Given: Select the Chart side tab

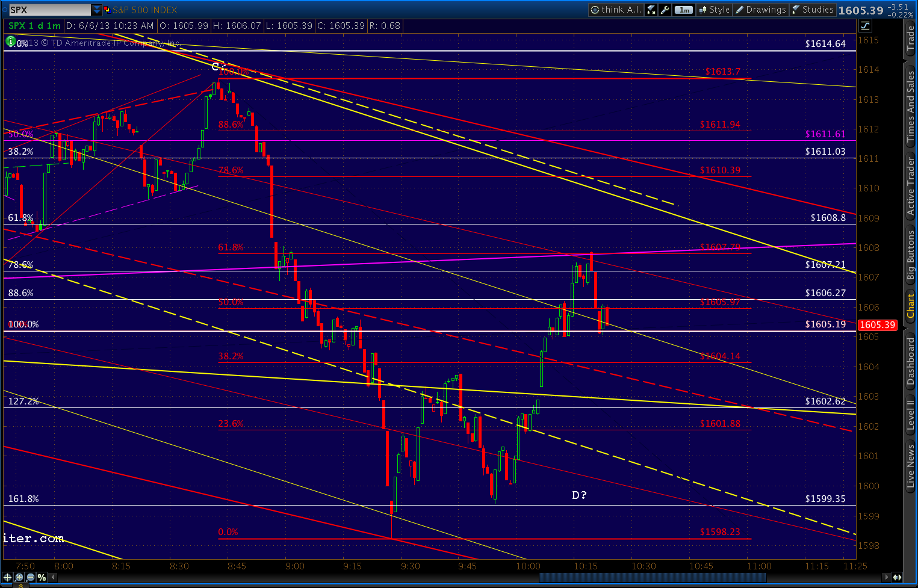Looking at the screenshot, I should pyautogui.click(x=910, y=306).
